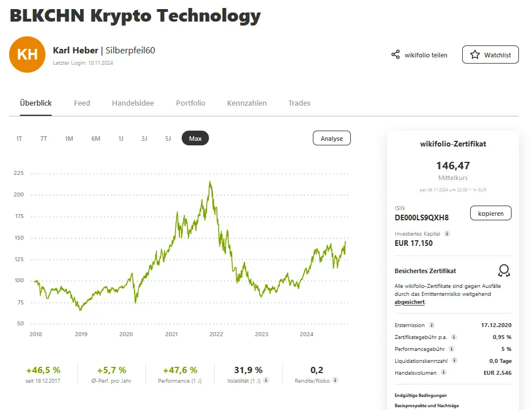Select the 1M chart range
Image resolution: width=532 pixels, height=410 pixels.
[x=69, y=139]
